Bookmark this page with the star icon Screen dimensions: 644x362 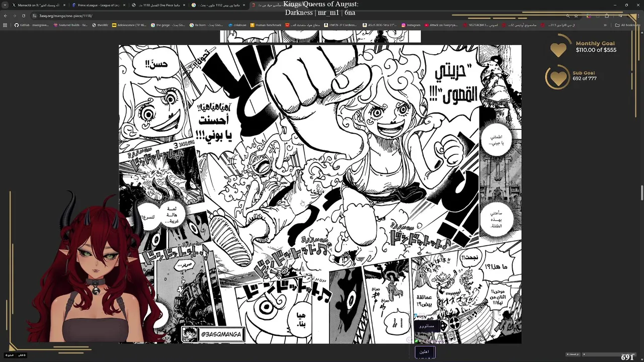[x=576, y=16]
